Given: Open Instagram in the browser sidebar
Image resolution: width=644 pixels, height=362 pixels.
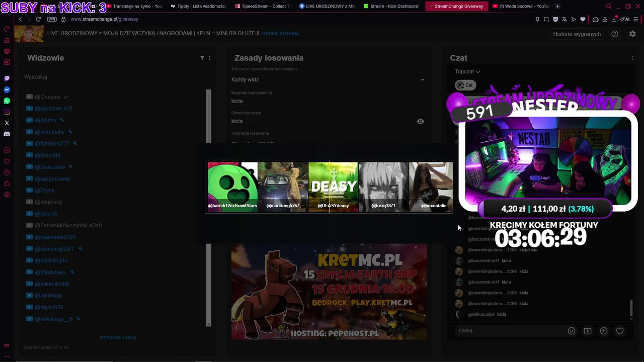Looking at the screenshot, I should 7,112.
